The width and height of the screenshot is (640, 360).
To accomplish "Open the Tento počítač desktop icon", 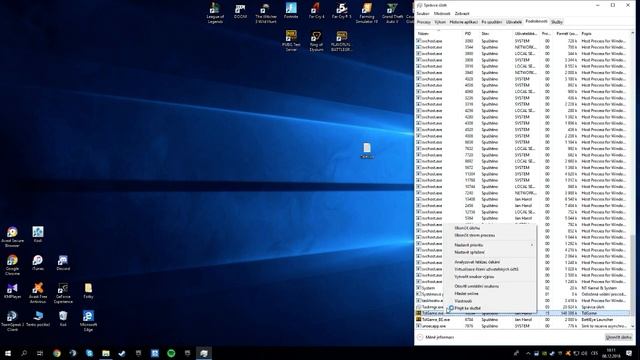I will [x=38, y=318].
